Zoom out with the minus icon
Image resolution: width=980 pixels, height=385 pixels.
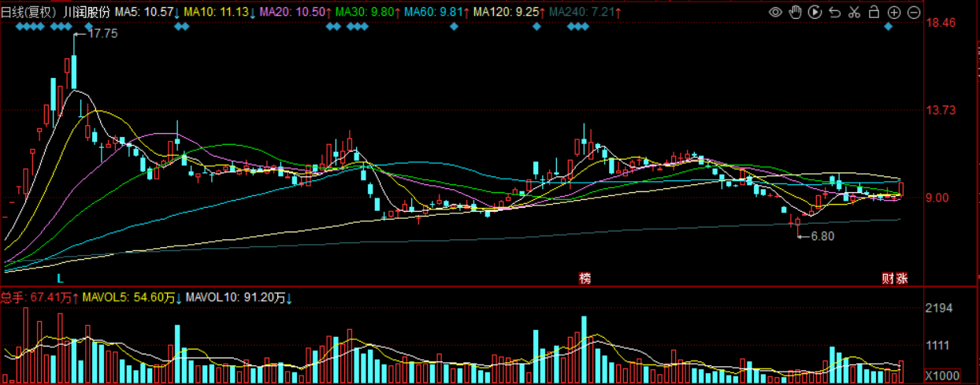tap(913, 13)
